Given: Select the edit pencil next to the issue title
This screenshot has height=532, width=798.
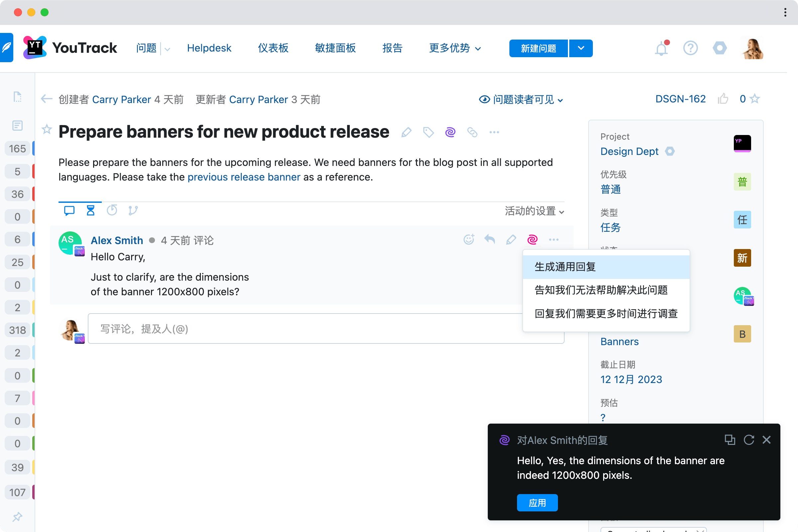Looking at the screenshot, I should 406,132.
